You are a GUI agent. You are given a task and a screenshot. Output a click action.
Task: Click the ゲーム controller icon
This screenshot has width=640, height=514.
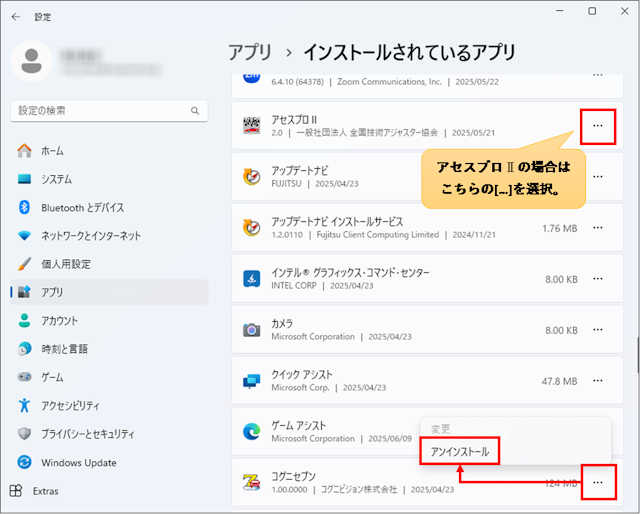(x=24, y=377)
